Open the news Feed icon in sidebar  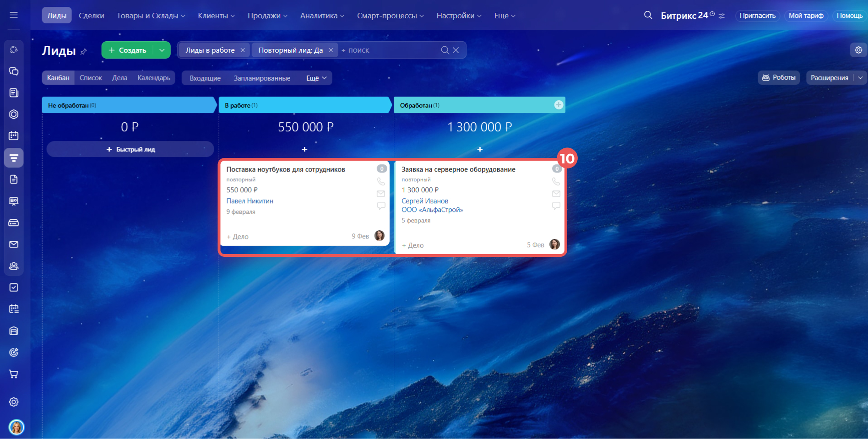tap(14, 93)
